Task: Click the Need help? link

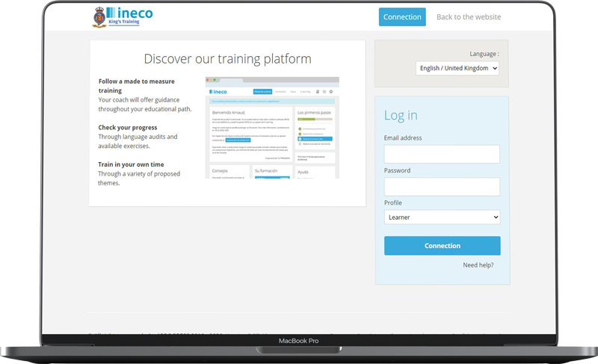Action: tap(478, 265)
